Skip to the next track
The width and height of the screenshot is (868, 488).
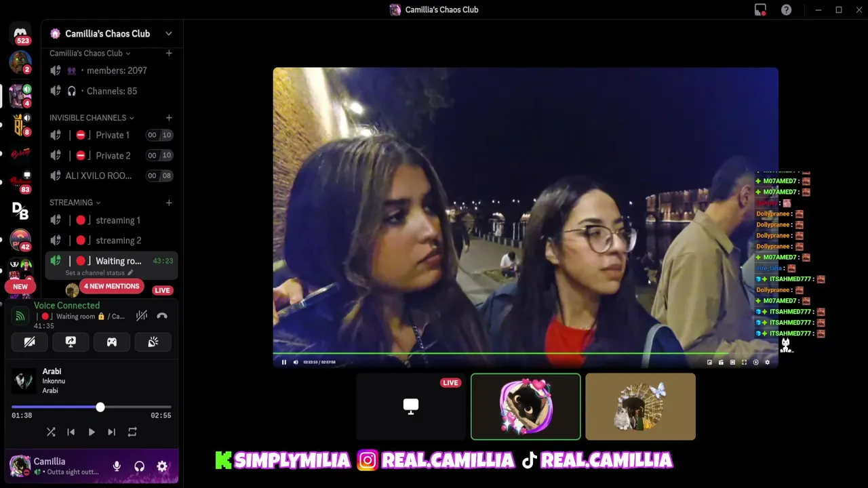111,432
